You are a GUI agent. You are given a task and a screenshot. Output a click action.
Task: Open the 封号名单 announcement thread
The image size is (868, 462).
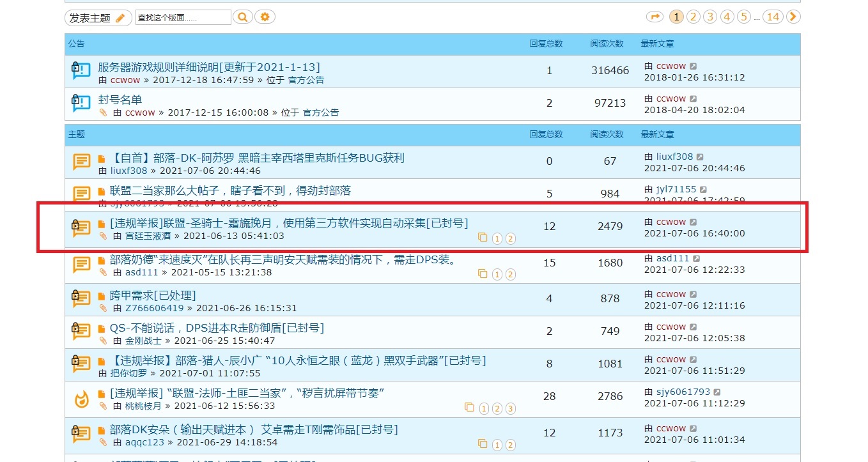(x=120, y=100)
